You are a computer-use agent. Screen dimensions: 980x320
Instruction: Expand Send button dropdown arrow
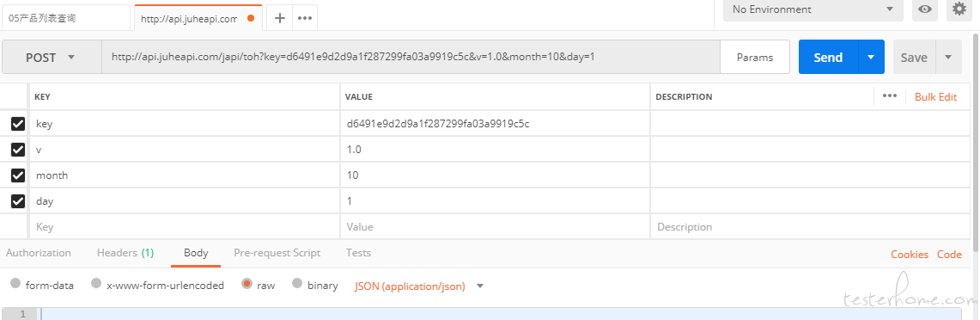(x=871, y=57)
